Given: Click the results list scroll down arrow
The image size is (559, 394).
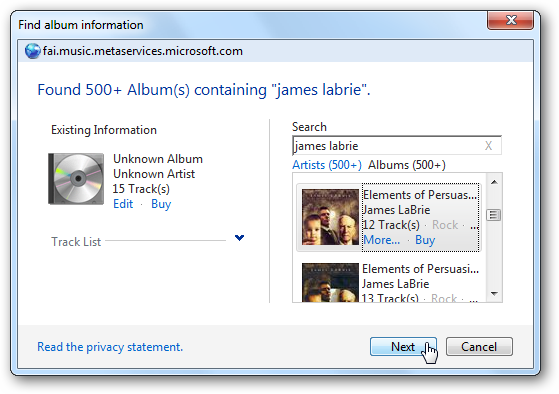Looking at the screenshot, I should [x=494, y=294].
